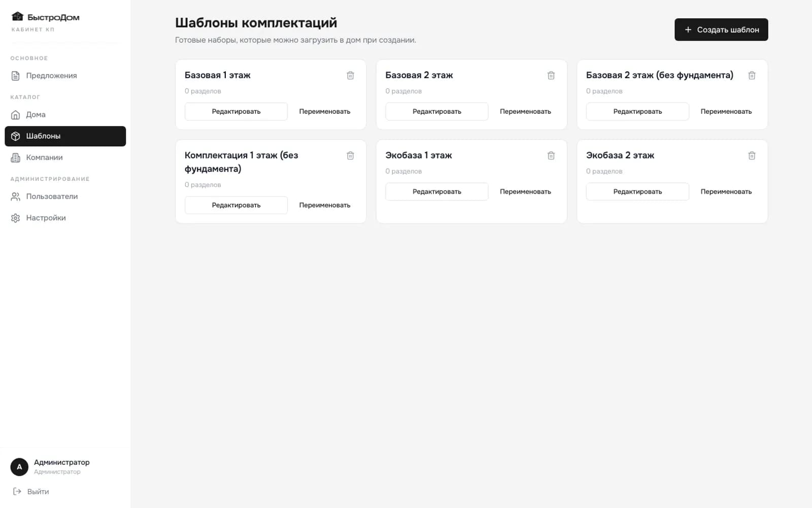The width and height of the screenshot is (812, 508).
Task: Navigate to Пользователи administration
Action: [x=65, y=197]
